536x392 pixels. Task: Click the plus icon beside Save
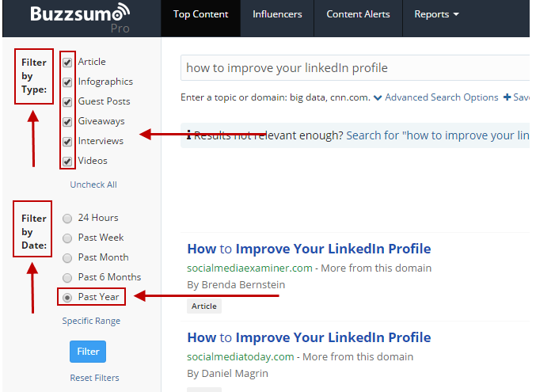tap(507, 97)
